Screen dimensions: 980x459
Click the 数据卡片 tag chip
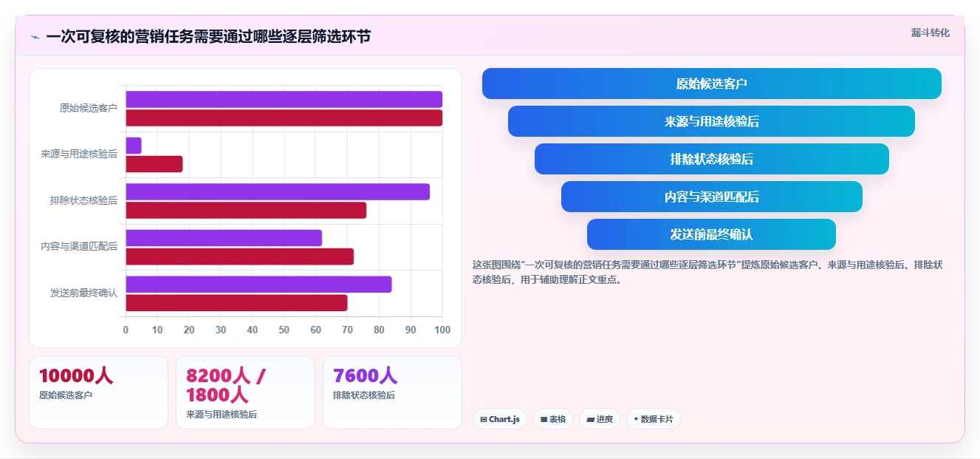(653, 419)
